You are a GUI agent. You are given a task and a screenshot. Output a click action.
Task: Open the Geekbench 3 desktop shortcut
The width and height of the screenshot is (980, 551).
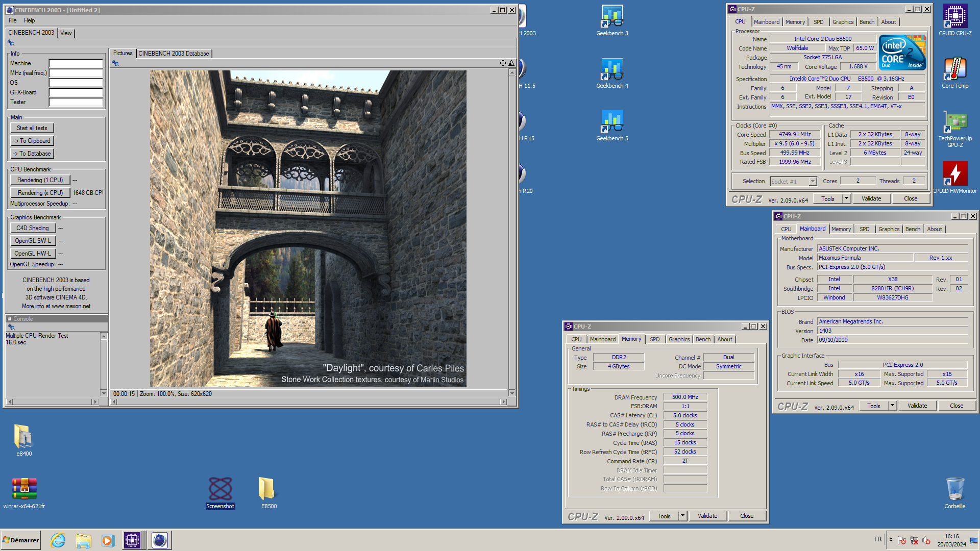[612, 20]
